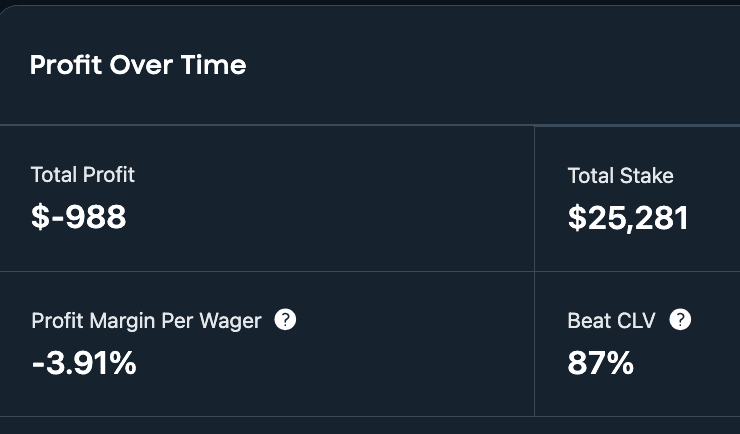Click the word Stake in the stat label
The height and width of the screenshot is (434, 740).
click(x=647, y=175)
